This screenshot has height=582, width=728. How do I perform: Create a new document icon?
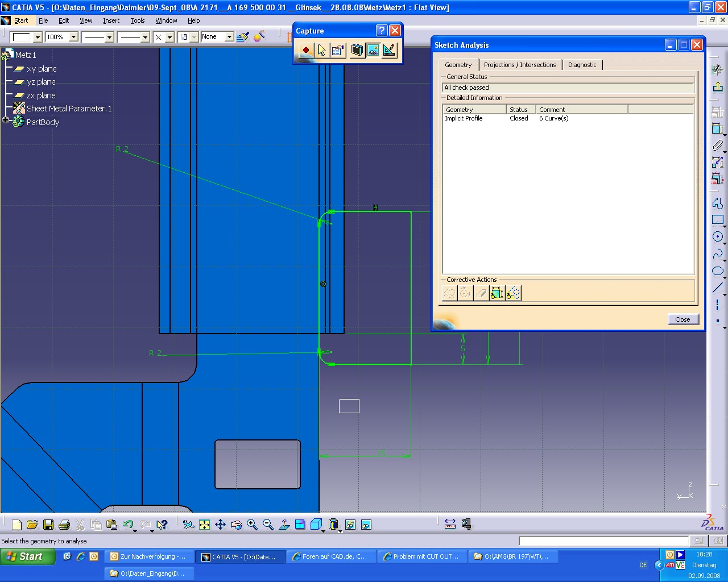16,525
